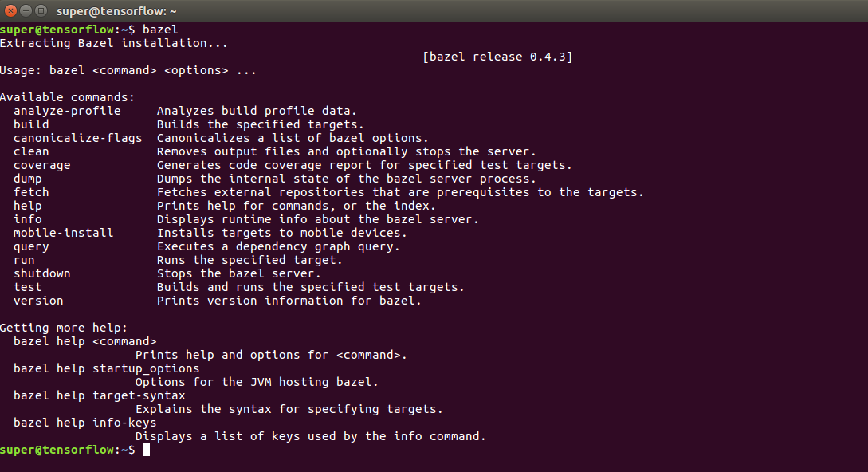Click 'bazel help target-syntax' line
The height and width of the screenshot is (472, 868).
(100, 395)
